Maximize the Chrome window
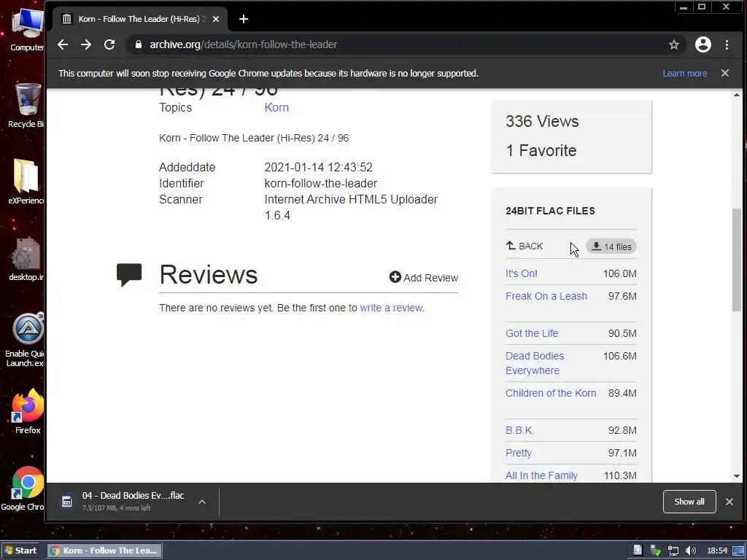The image size is (747, 560). [x=702, y=7]
